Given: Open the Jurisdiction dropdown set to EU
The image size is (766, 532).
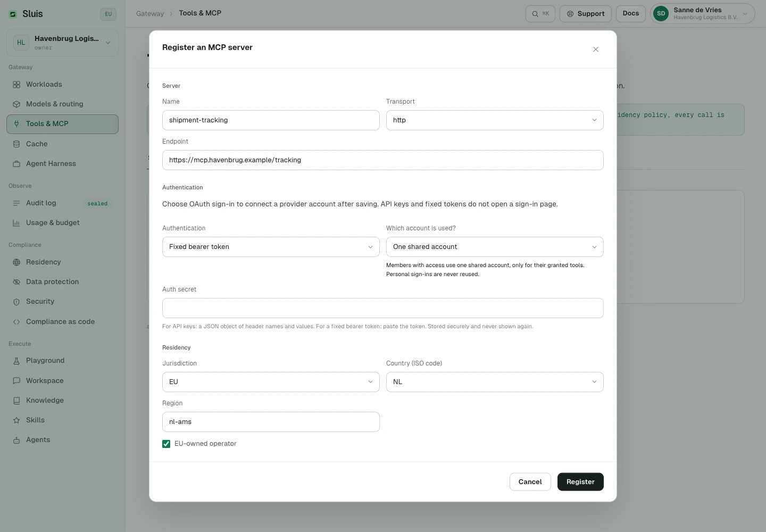Looking at the screenshot, I should click(x=271, y=382).
